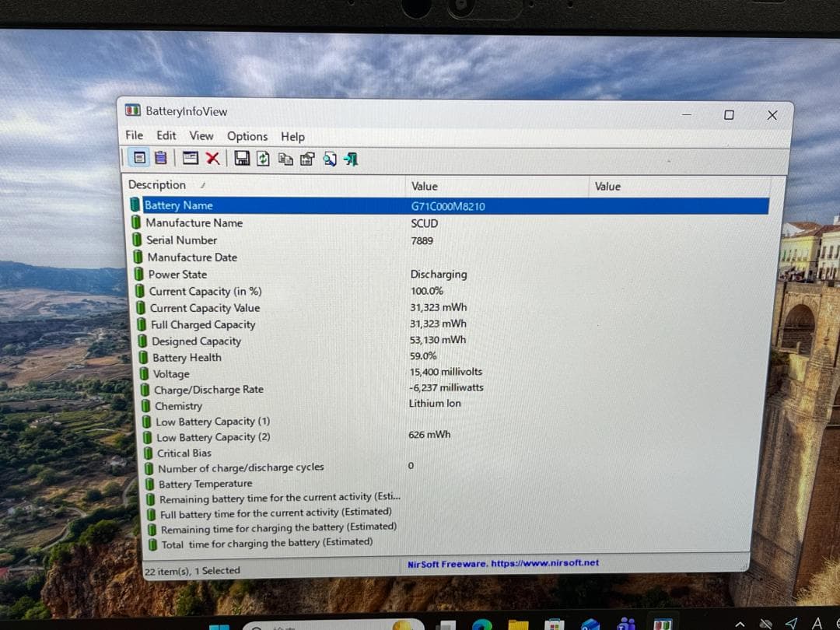Switch to Battery Log view mode

pos(161,159)
